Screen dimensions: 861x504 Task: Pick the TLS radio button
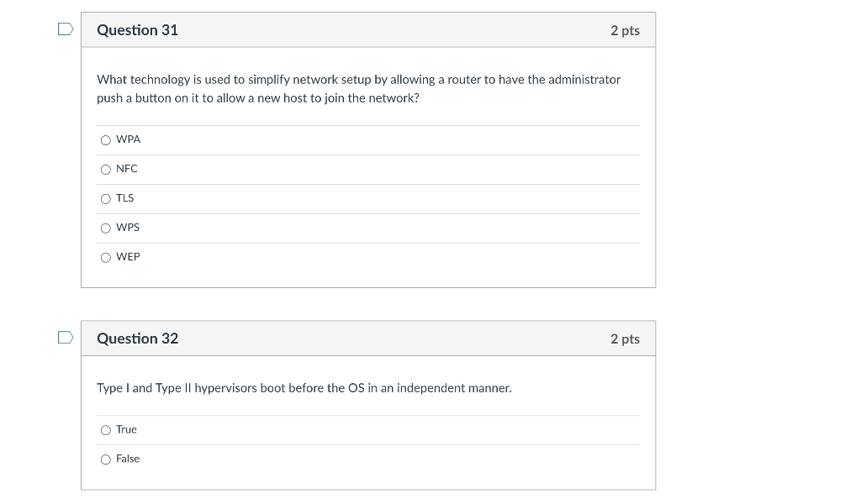click(x=106, y=199)
